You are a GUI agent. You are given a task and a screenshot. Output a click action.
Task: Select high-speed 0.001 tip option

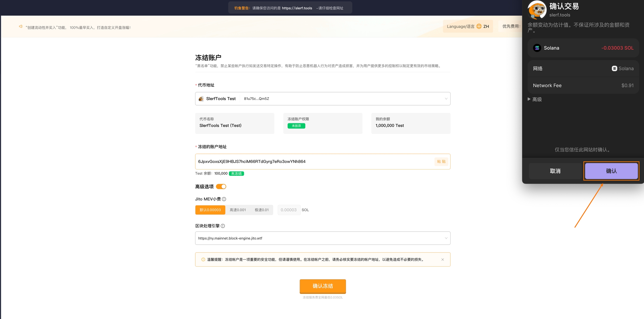click(238, 210)
